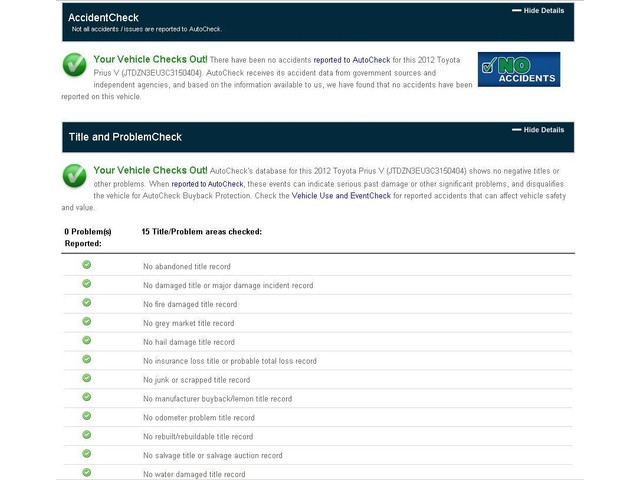The image size is (640, 480).
Task: Select 'No manufacturer buyback/lemon title record'
Action: click(x=218, y=399)
